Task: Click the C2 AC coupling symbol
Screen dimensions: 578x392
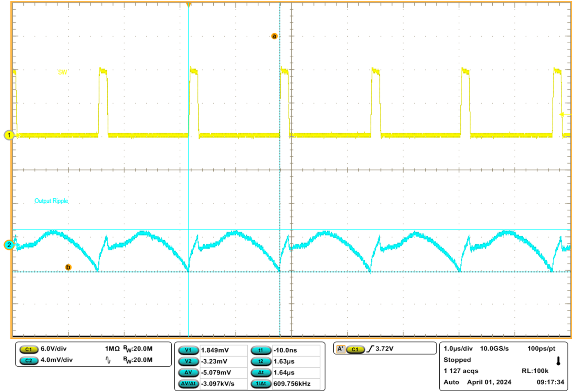Action: coord(108,360)
